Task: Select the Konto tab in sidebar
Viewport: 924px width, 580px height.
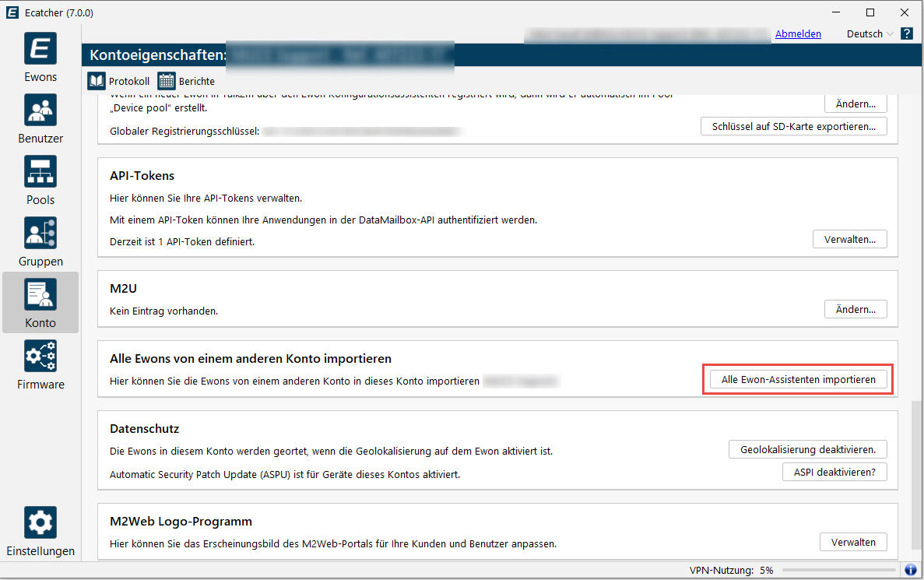Action: click(40, 302)
